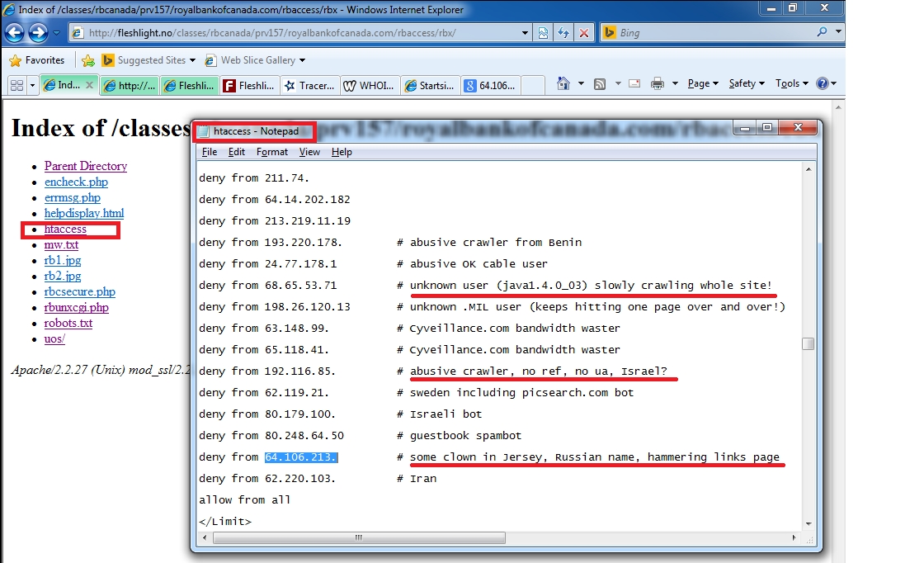Close the 'Ind...' tab with its X
Screen dimensions: 924x563
coord(90,85)
